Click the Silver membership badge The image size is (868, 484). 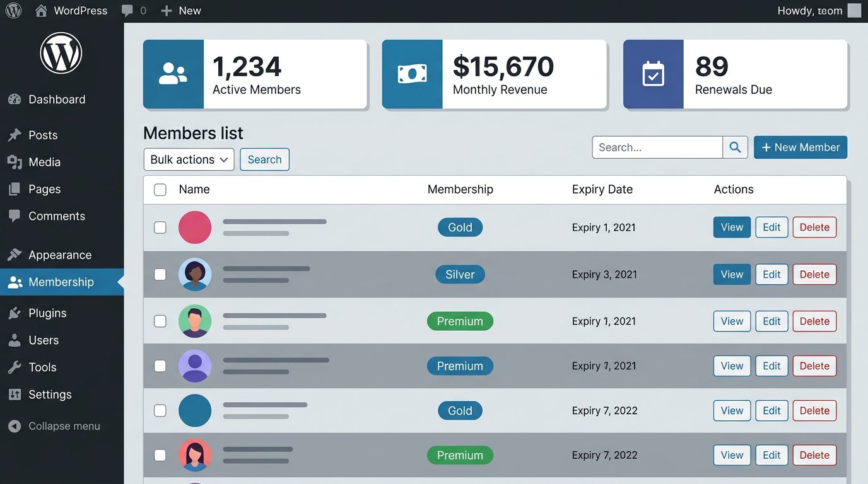pyautogui.click(x=460, y=274)
